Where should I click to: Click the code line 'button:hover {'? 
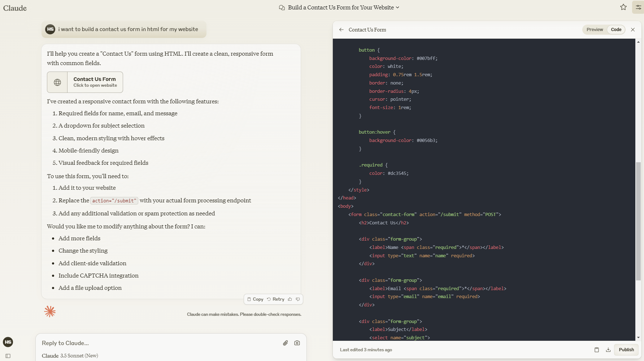tap(377, 132)
